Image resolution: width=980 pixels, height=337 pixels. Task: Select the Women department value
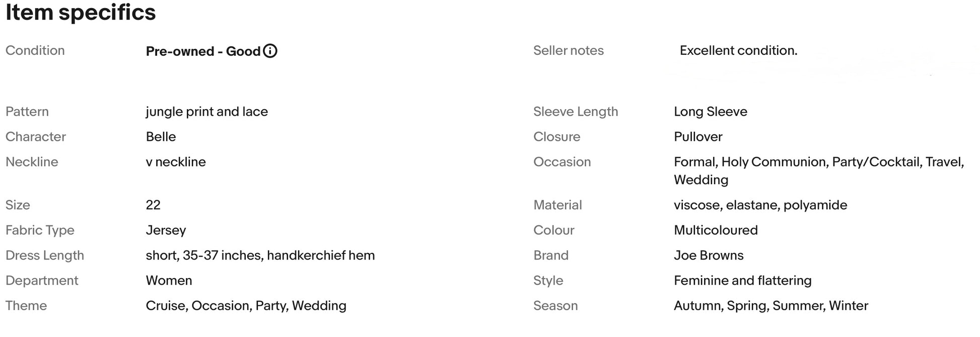pyautogui.click(x=169, y=281)
